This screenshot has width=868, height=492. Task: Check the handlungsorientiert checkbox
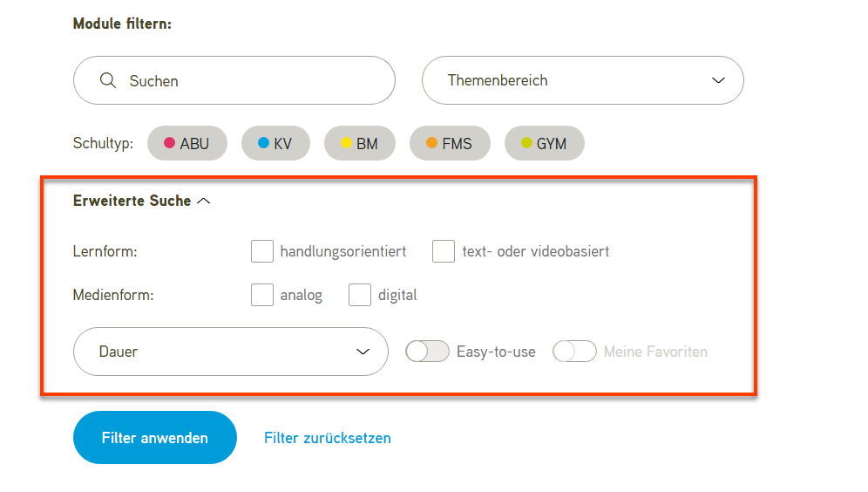tap(261, 251)
